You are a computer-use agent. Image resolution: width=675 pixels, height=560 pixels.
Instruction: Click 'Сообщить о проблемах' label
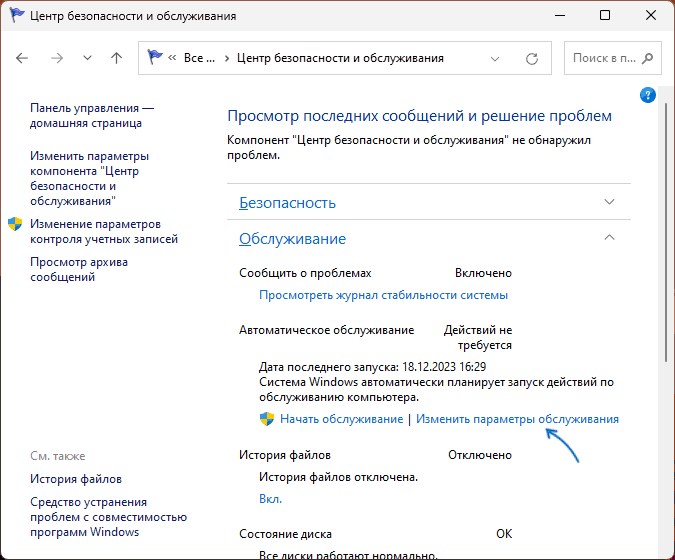point(305,273)
